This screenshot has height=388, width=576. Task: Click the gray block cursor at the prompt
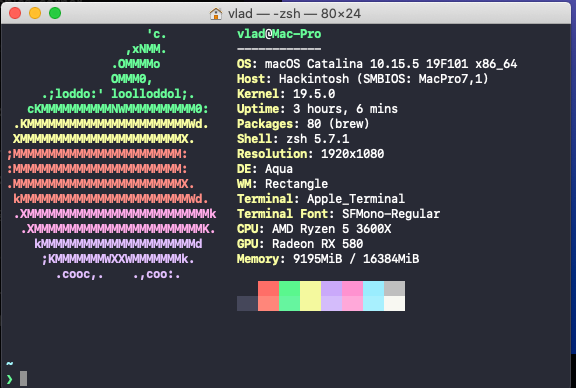(x=24, y=378)
